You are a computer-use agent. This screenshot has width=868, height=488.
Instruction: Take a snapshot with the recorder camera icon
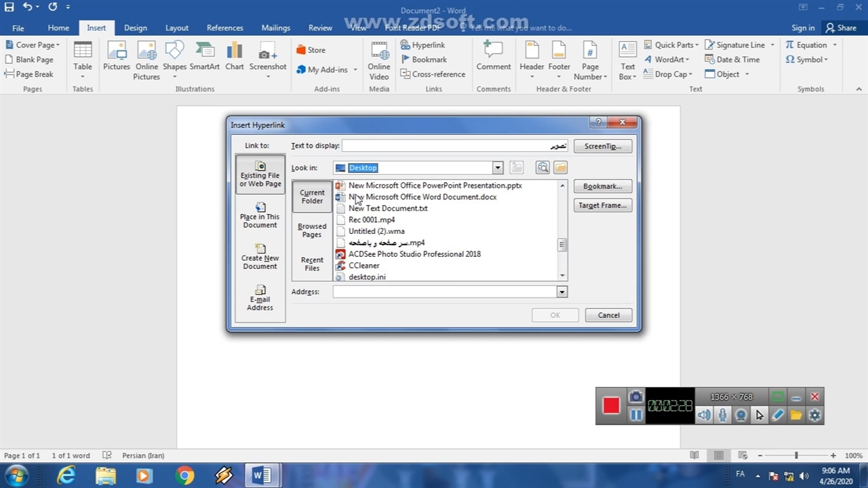[x=635, y=396]
